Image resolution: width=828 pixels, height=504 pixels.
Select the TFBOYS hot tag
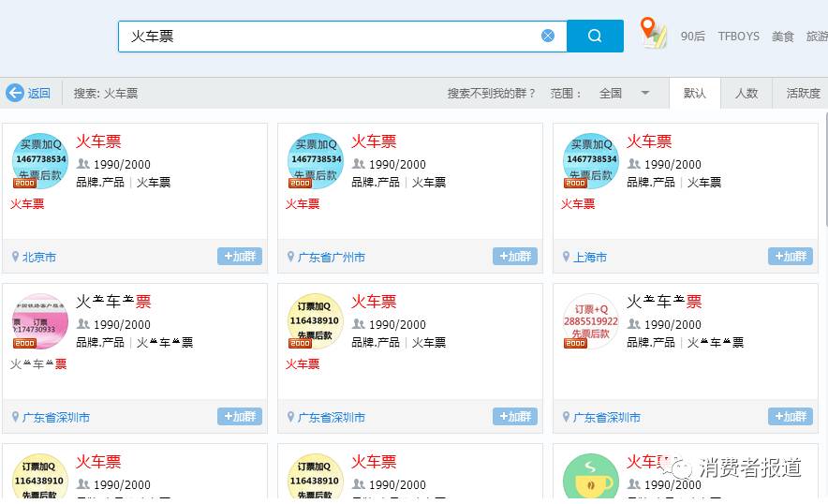[x=738, y=36]
